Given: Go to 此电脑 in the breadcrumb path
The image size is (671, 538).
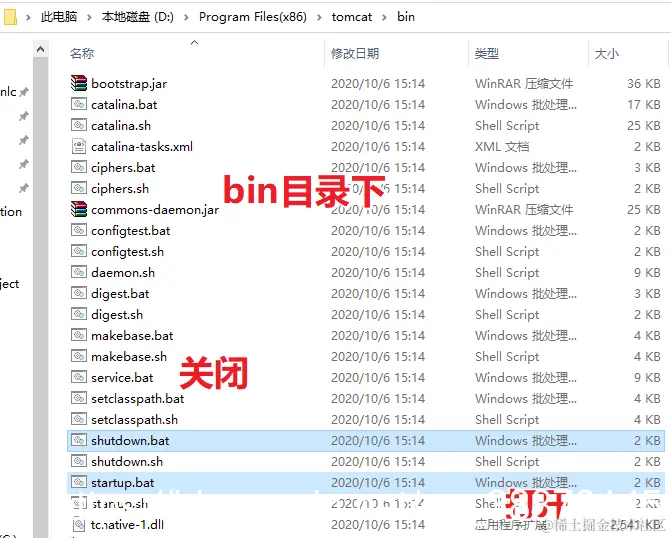Looking at the screenshot, I should (x=59, y=17).
